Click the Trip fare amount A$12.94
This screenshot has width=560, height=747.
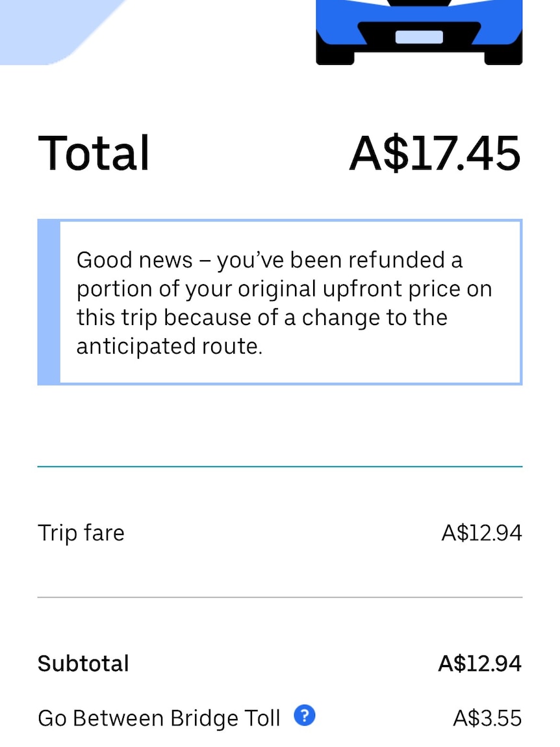point(482,532)
